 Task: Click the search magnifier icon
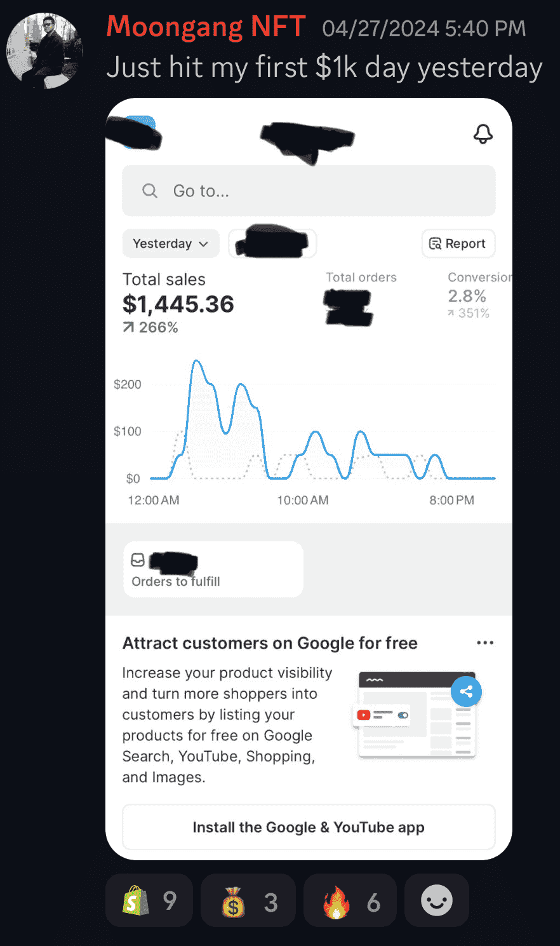click(x=150, y=191)
